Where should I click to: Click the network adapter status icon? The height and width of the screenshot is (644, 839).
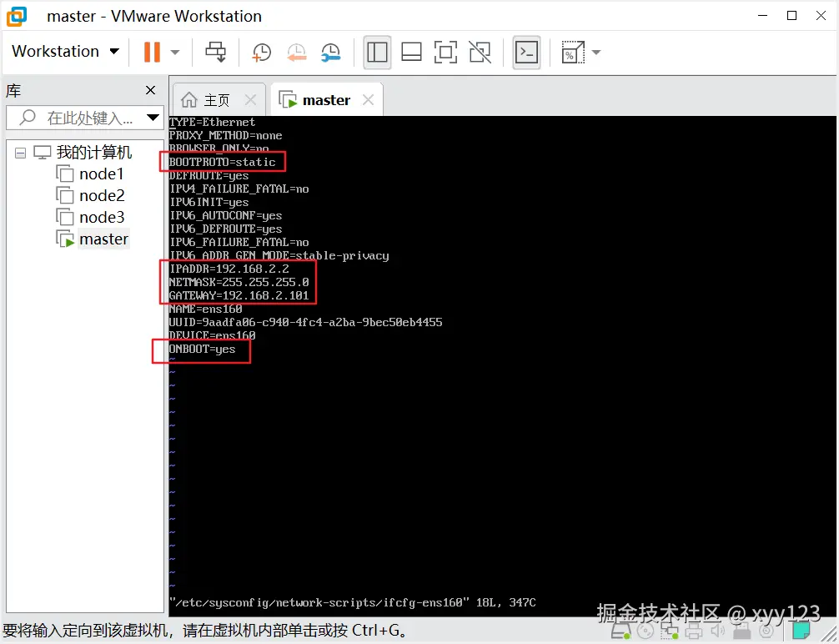[670, 631]
